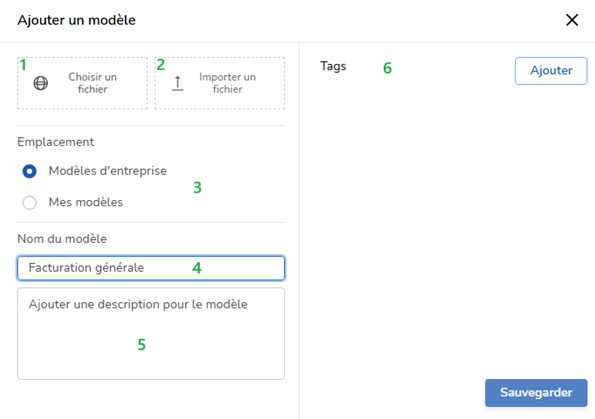Click the green number 3 annotation
The height and width of the screenshot is (419, 595).
point(197,187)
